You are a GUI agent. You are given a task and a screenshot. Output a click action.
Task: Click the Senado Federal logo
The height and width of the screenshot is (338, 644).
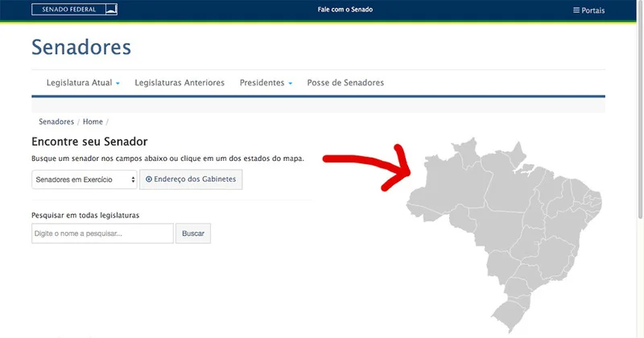pyautogui.click(x=74, y=10)
